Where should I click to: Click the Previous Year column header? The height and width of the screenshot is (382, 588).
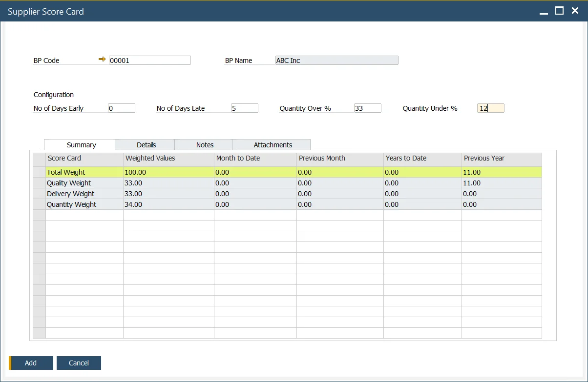483,158
